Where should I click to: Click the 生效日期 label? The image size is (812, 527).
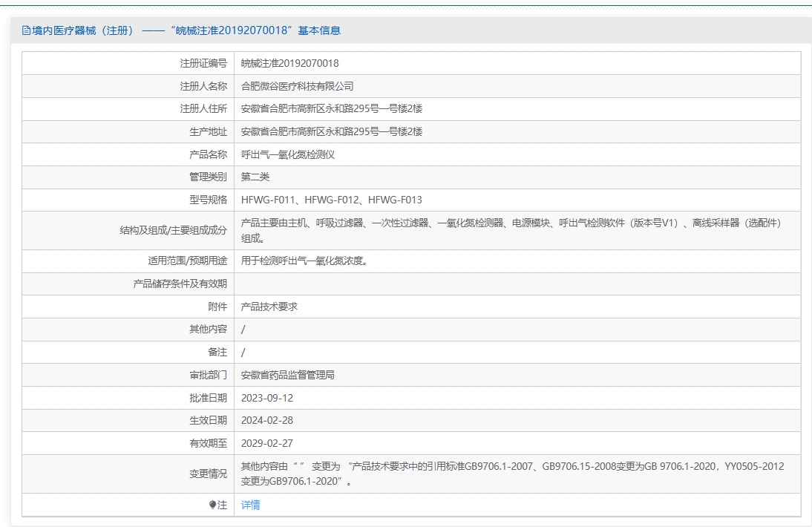208,420
